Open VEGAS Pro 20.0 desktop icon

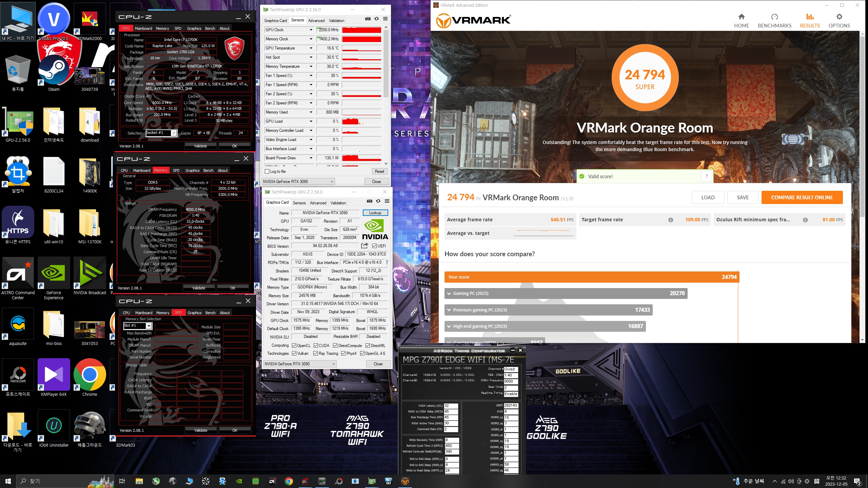(x=54, y=22)
